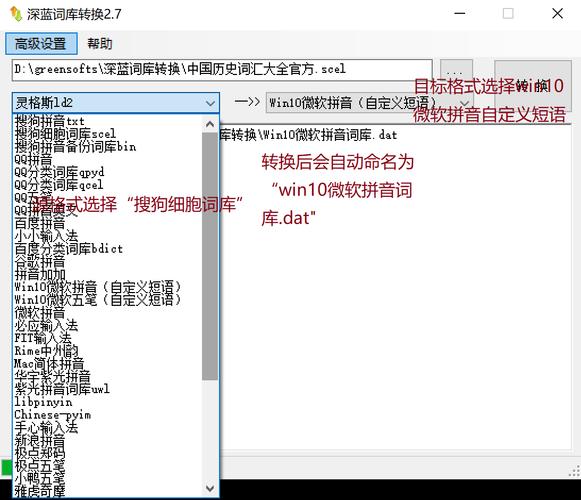The width and height of the screenshot is (581, 500).
Task: Select 雅虎奇摩 from the list
Action: click(107, 491)
